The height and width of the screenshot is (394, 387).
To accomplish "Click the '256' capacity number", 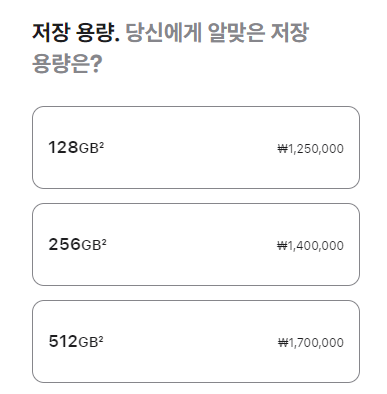I will pos(65,244).
